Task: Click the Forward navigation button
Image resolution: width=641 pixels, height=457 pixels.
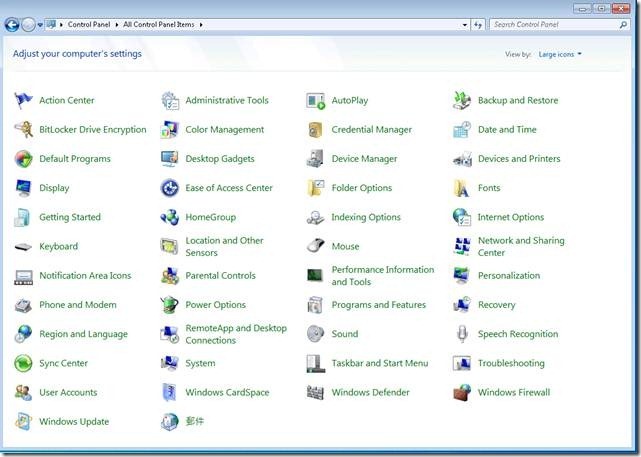Action: click(x=28, y=25)
